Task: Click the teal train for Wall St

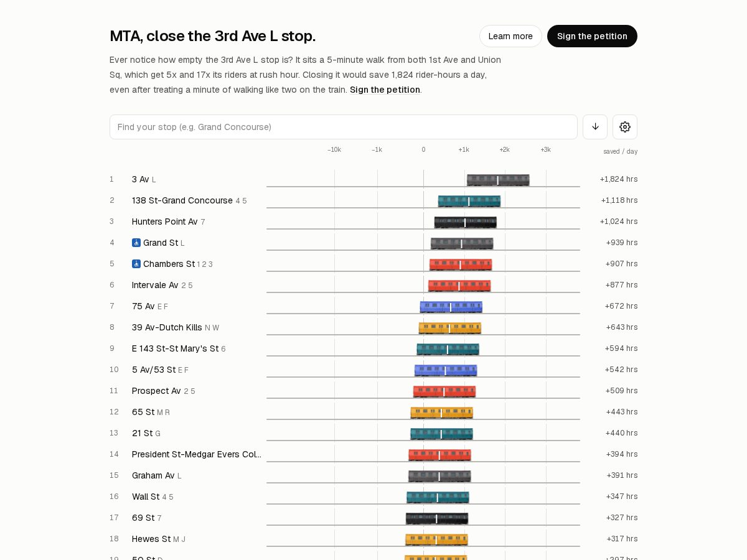Action: coord(438,498)
